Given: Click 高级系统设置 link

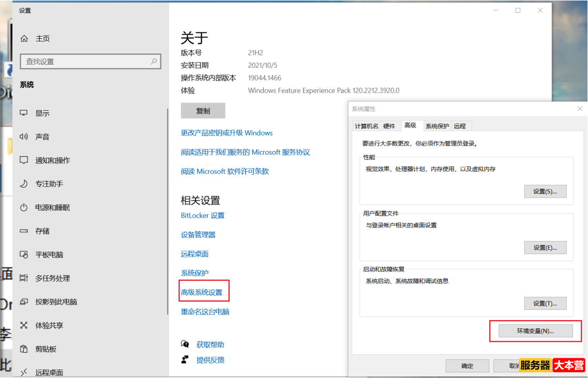Looking at the screenshot, I should [x=202, y=292].
